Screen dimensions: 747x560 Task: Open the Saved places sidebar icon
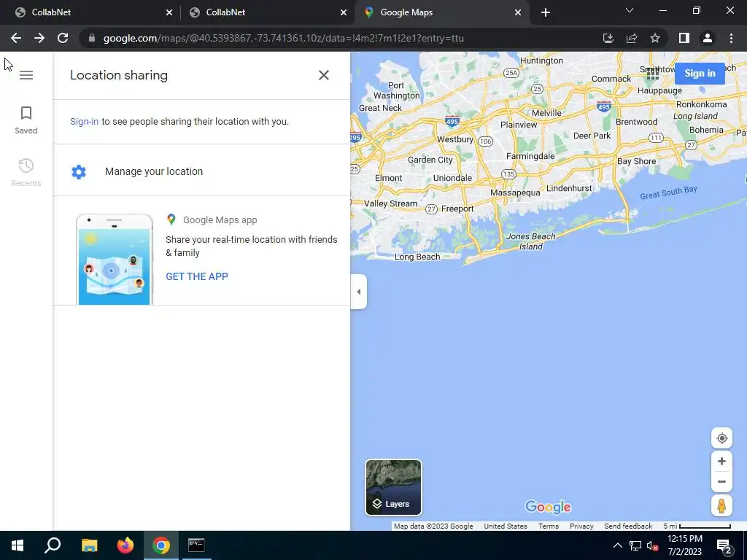point(26,120)
